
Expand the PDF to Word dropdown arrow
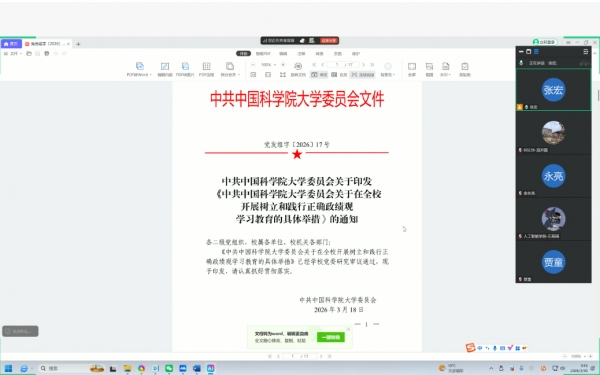pyautogui.click(x=151, y=75)
